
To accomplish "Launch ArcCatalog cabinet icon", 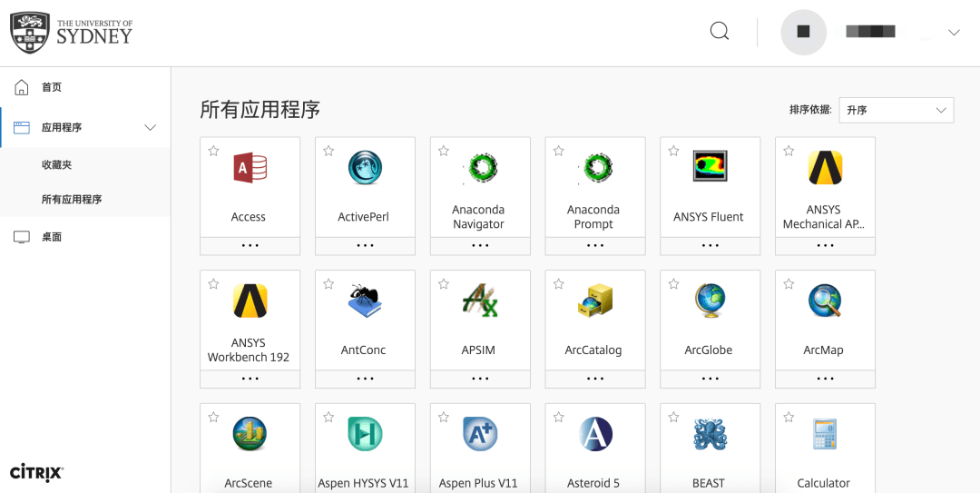I will [595, 301].
